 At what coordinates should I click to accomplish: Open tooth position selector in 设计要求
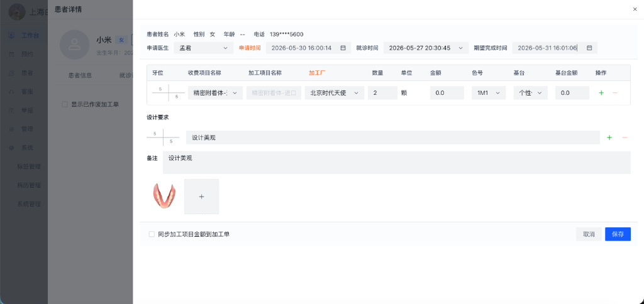pyautogui.click(x=163, y=138)
